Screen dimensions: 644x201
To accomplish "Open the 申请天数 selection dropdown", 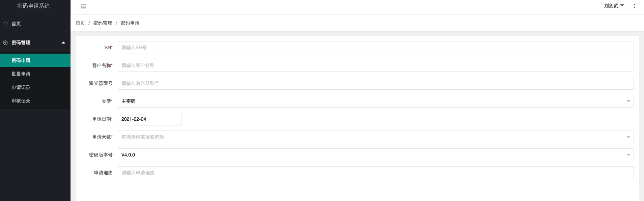I will click(375, 137).
